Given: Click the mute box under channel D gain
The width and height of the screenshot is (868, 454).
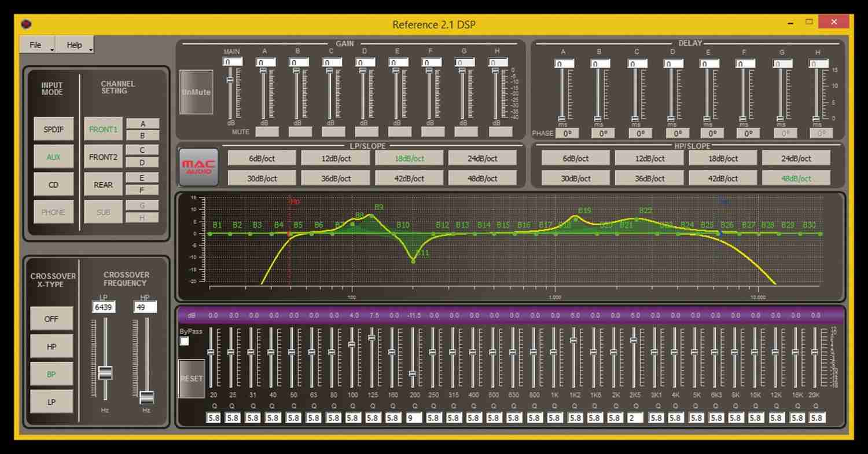Looking at the screenshot, I should [x=366, y=132].
